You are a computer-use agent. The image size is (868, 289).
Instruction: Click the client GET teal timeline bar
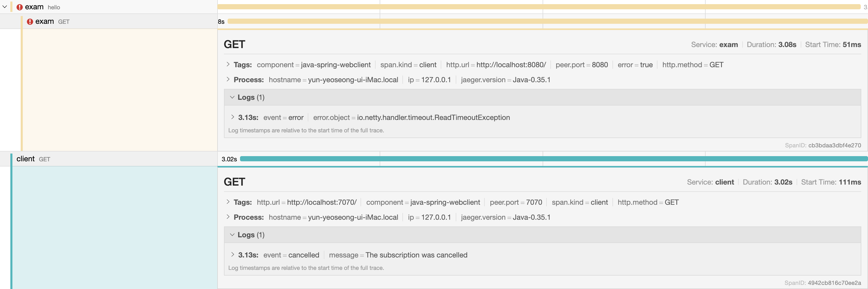point(553,159)
